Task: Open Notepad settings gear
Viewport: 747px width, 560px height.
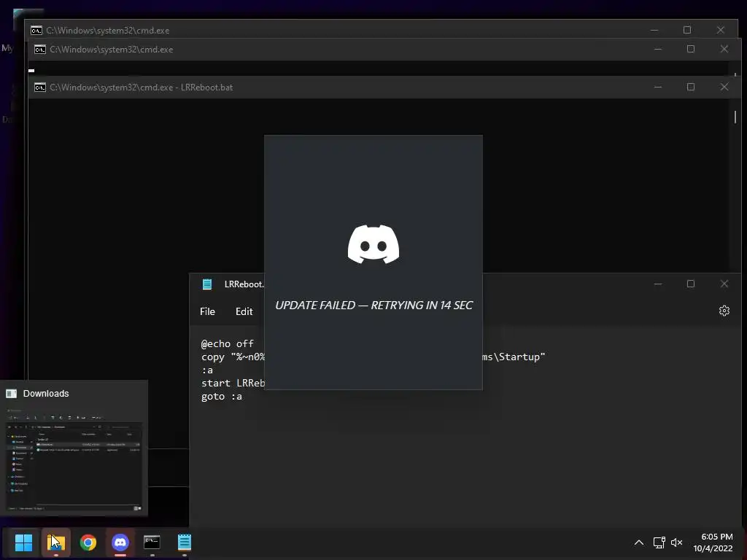Action: coord(724,311)
